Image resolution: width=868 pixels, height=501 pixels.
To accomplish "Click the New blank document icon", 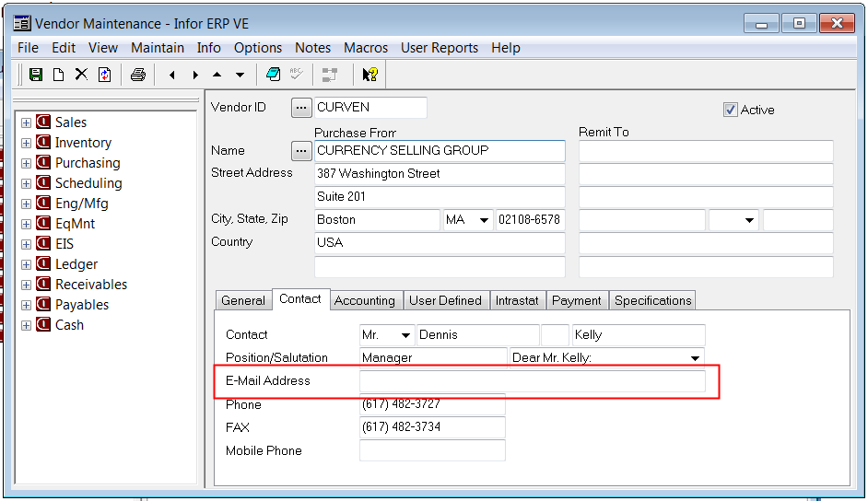I will click(x=58, y=75).
